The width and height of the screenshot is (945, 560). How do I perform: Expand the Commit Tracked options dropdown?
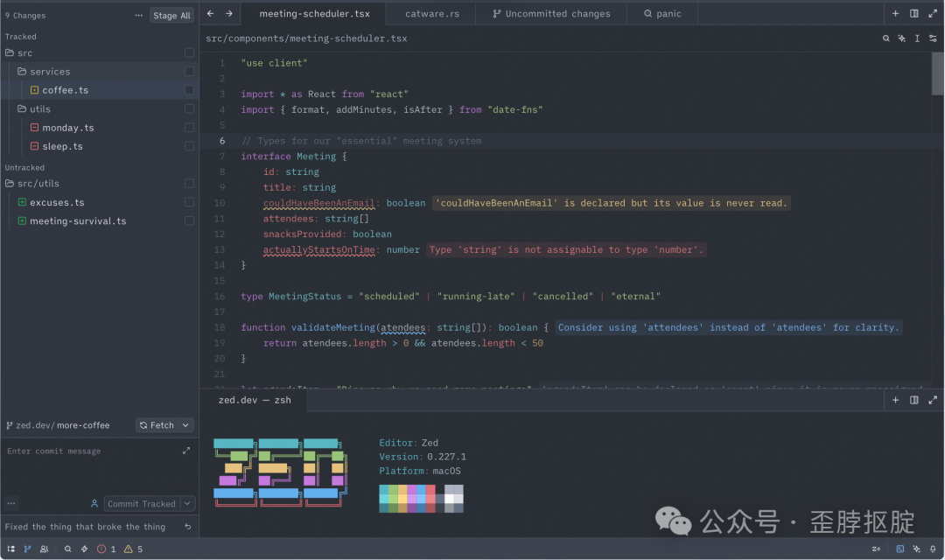click(x=187, y=504)
